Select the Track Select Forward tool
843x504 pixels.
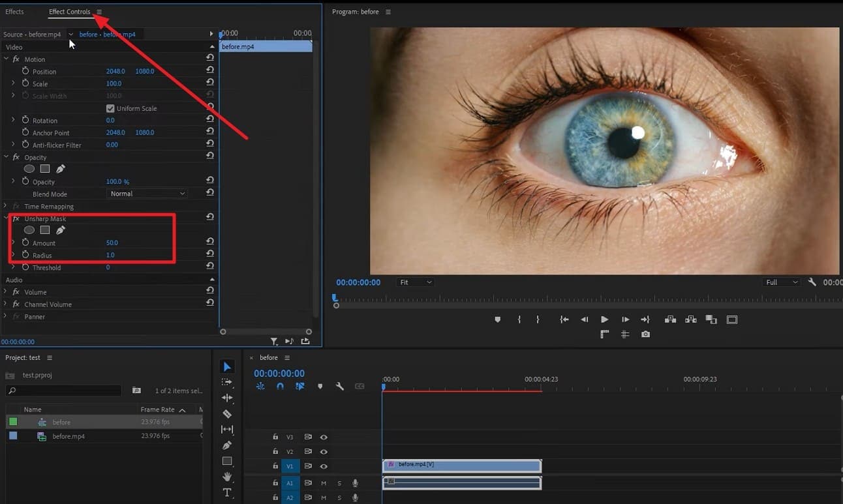pos(227,383)
